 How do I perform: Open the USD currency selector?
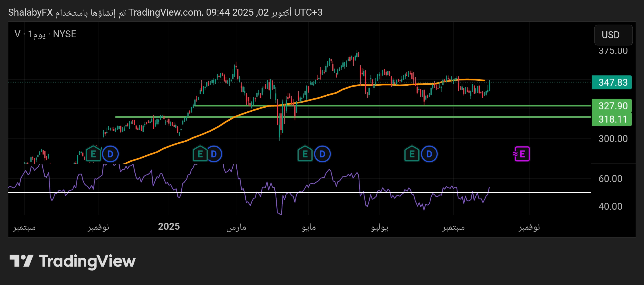pyautogui.click(x=613, y=35)
